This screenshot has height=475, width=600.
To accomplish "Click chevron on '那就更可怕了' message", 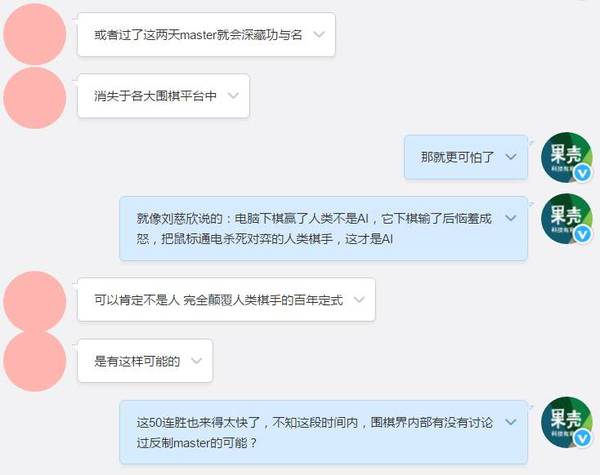I will [511, 157].
